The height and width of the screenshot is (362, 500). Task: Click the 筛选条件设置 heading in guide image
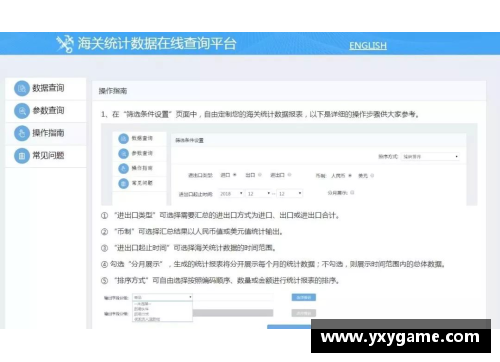pyautogui.click(x=189, y=141)
